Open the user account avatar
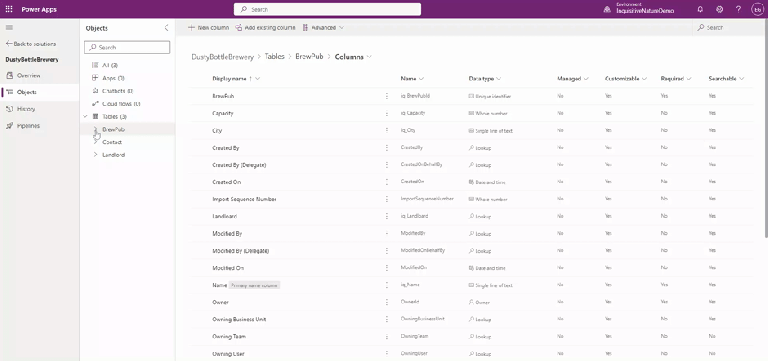Screen dimensions: 768x361 (757, 9)
